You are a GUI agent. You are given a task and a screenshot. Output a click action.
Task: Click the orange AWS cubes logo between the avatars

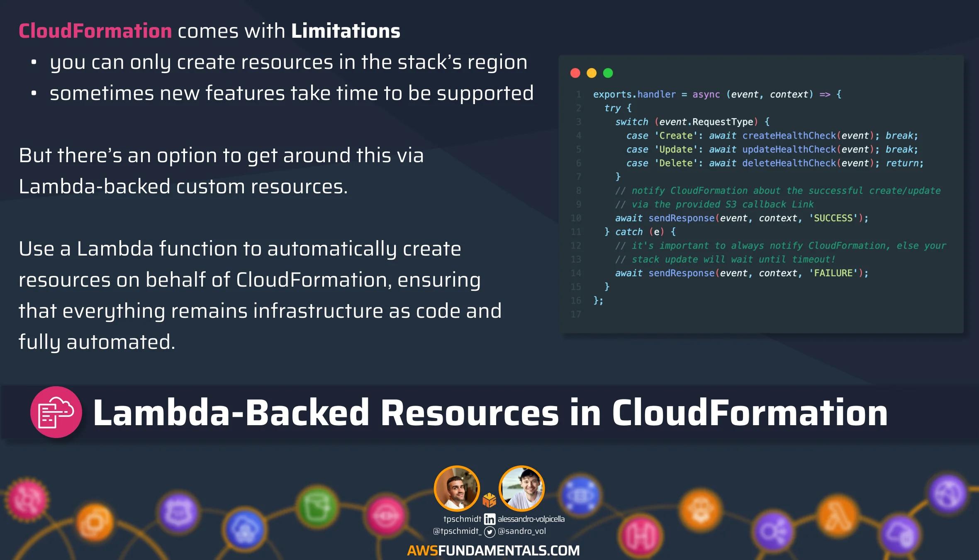coord(489,500)
